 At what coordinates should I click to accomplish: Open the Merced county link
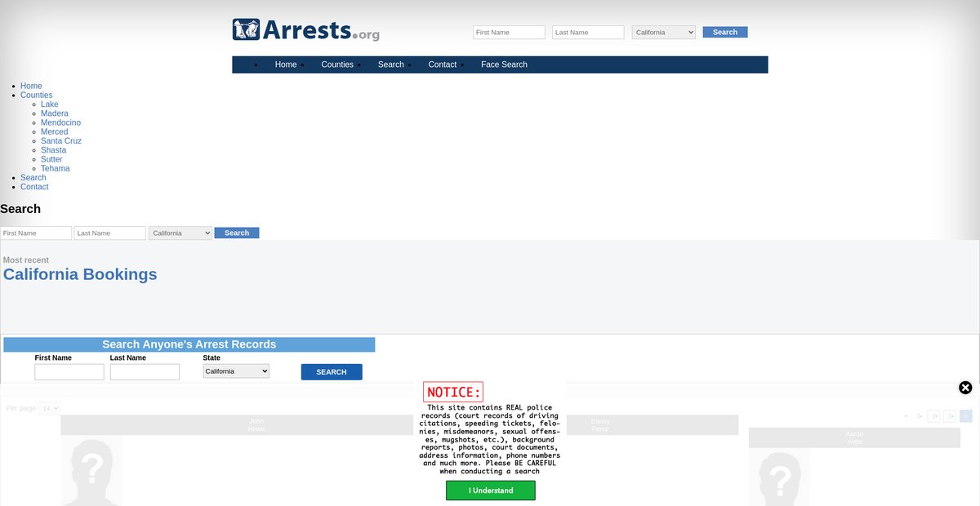pos(55,131)
